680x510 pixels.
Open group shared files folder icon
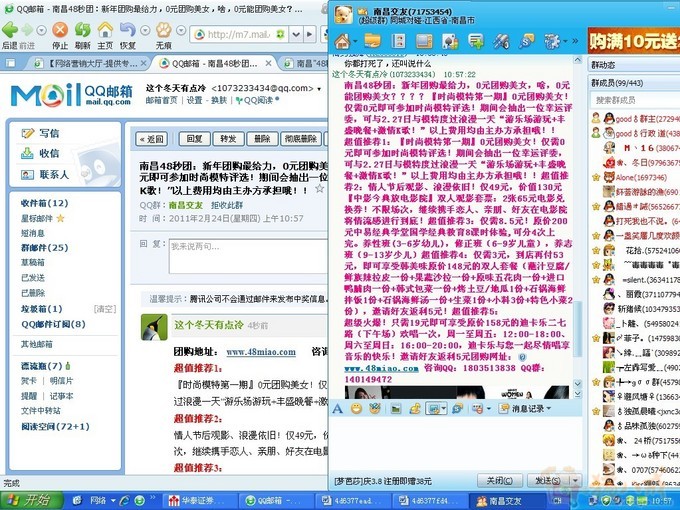point(373,42)
